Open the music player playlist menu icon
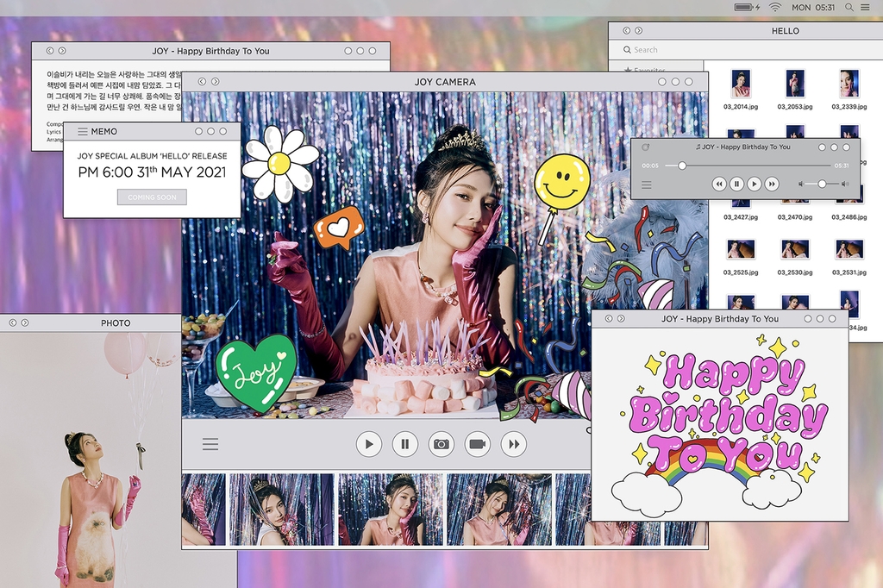The image size is (883, 588). point(646,185)
